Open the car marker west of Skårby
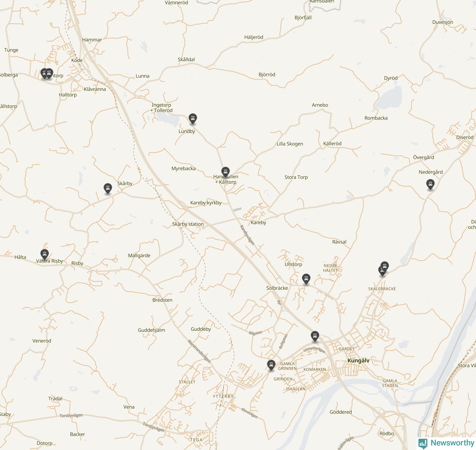This screenshot has height=450, width=476. (x=108, y=189)
